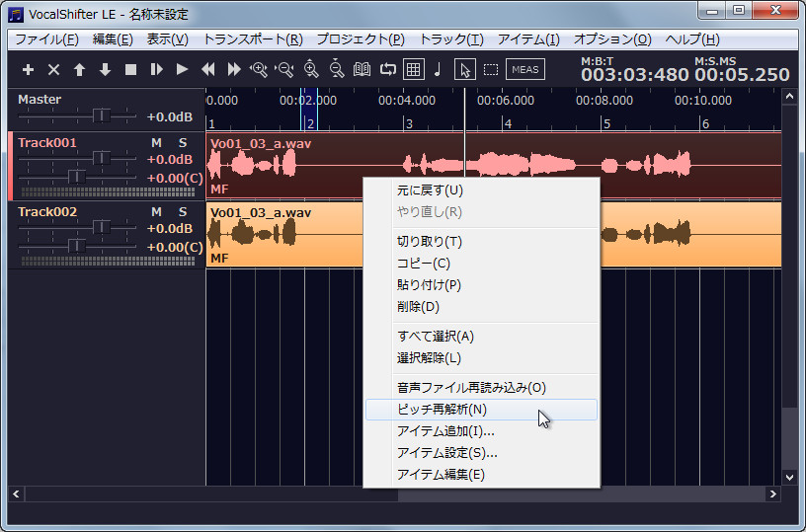
Task: Click the Track002 pan slider handle
Action: (77, 247)
